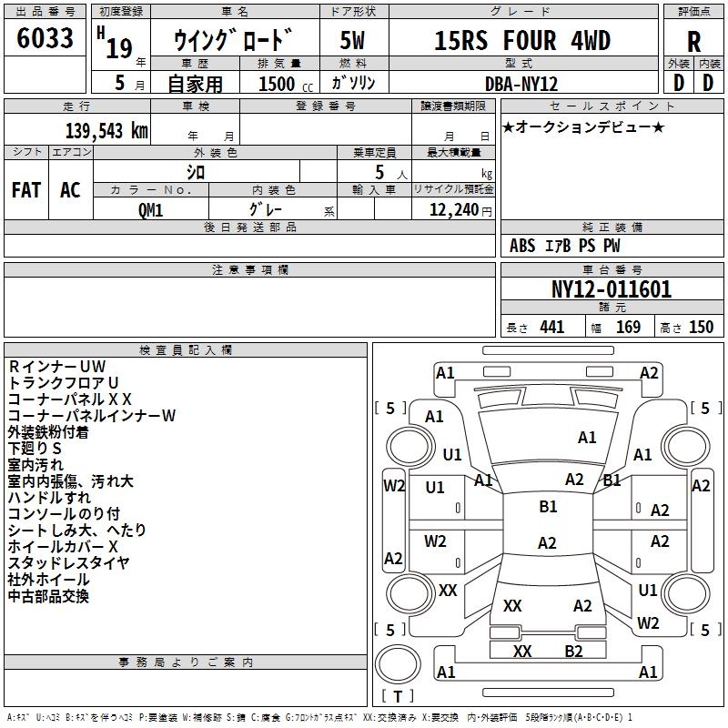Click the セールスポイント header

pyautogui.click(x=612, y=106)
